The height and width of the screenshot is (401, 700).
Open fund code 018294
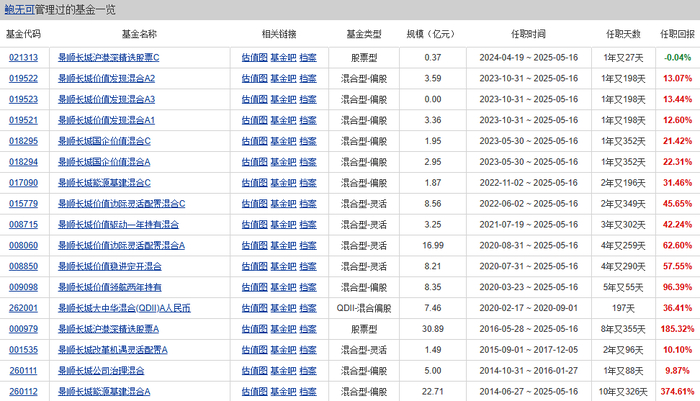24,162
